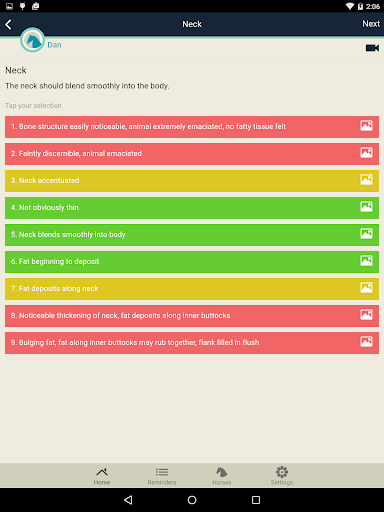
Task: Tap the video camera icon
Action: click(x=372, y=48)
